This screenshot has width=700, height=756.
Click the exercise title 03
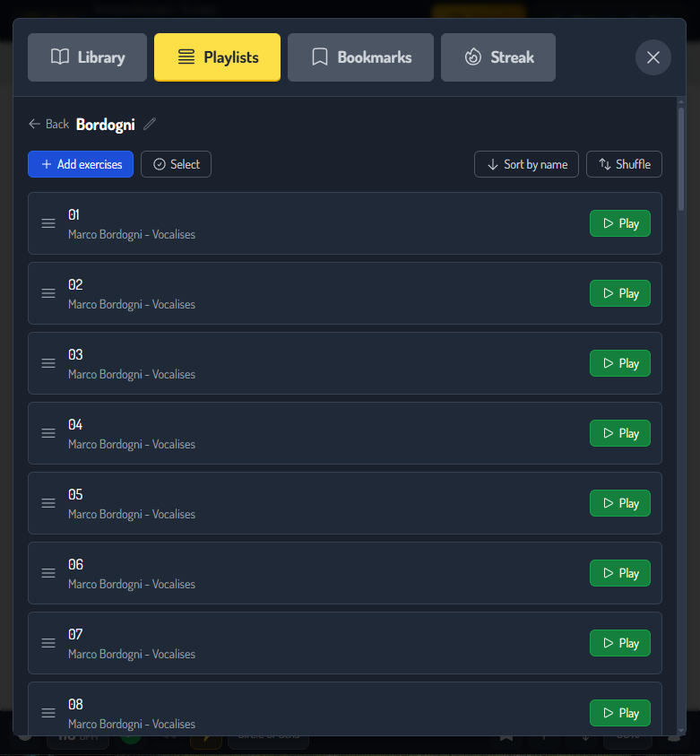[x=75, y=354]
